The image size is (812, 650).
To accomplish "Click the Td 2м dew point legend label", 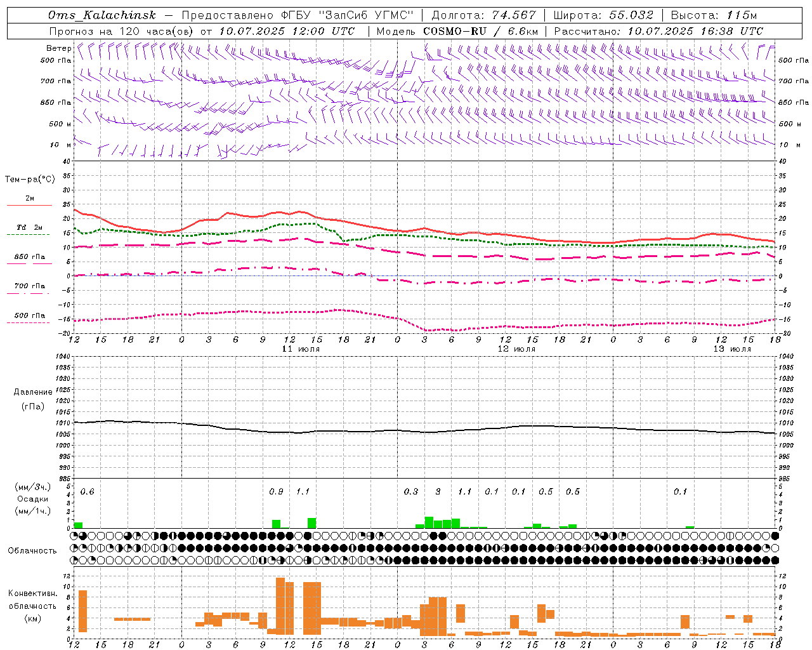I will click(30, 227).
